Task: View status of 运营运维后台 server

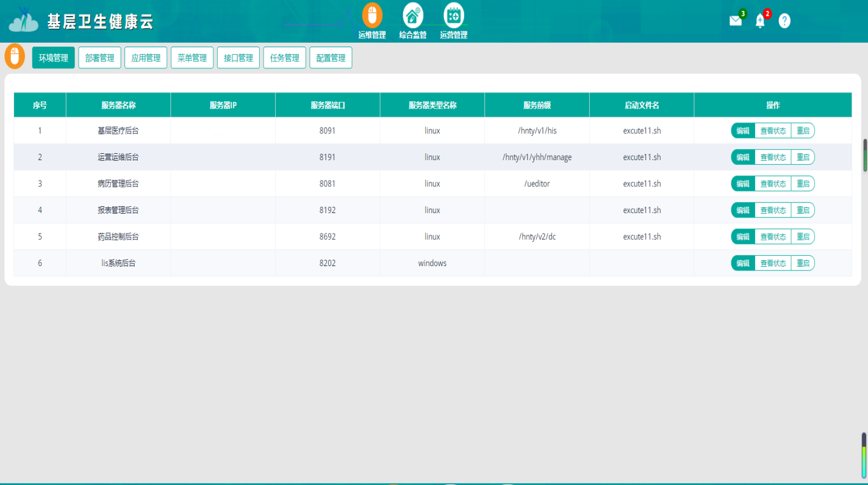Action: (773, 157)
